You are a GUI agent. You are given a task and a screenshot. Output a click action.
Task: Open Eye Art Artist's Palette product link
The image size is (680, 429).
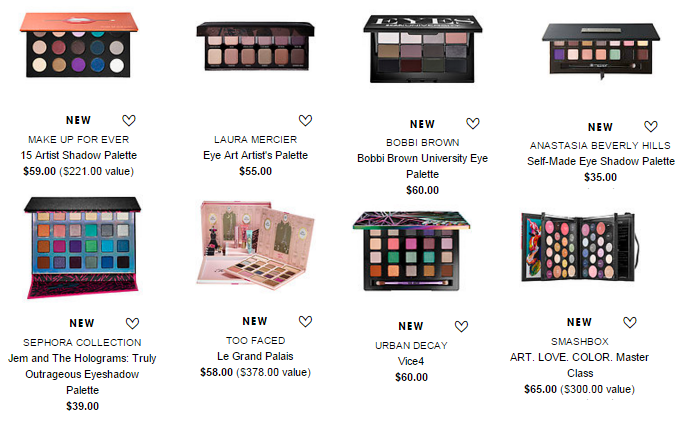point(255,155)
